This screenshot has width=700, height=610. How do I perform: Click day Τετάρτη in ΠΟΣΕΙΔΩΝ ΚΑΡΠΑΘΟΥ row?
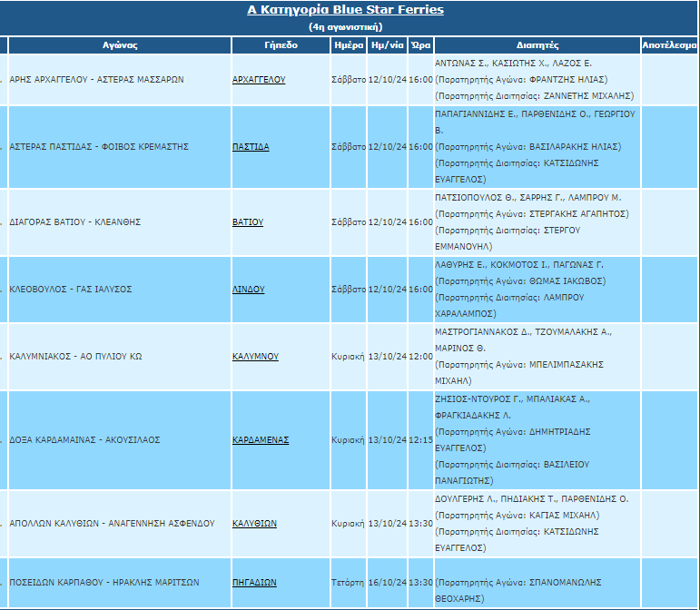[x=348, y=583]
